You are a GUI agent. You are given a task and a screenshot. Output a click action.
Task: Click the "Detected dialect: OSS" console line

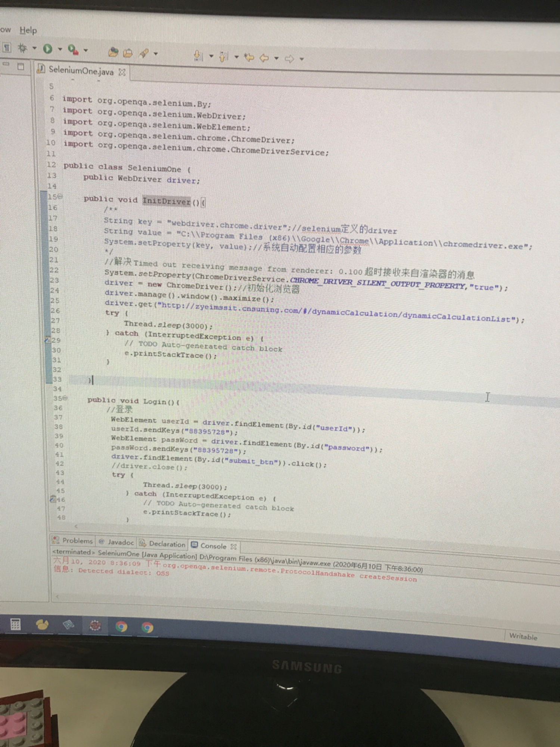click(x=111, y=571)
